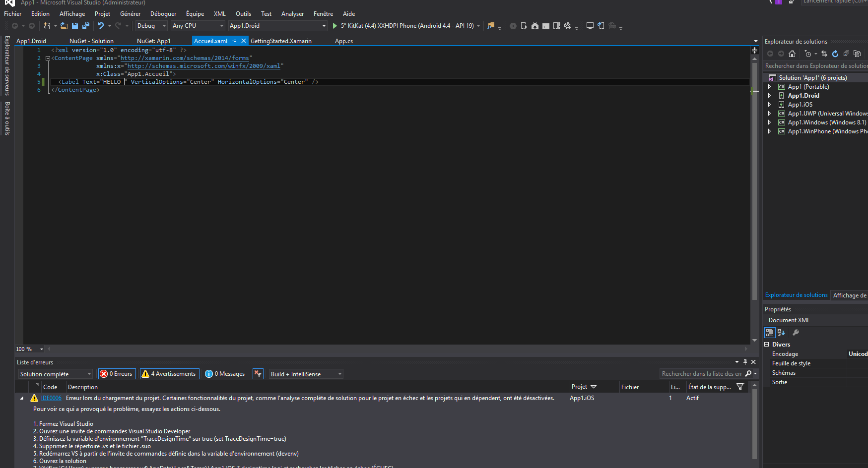The height and width of the screenshot is (468, 868).
Task: Expand the App1.iOS project node
Action: [770, 105]
